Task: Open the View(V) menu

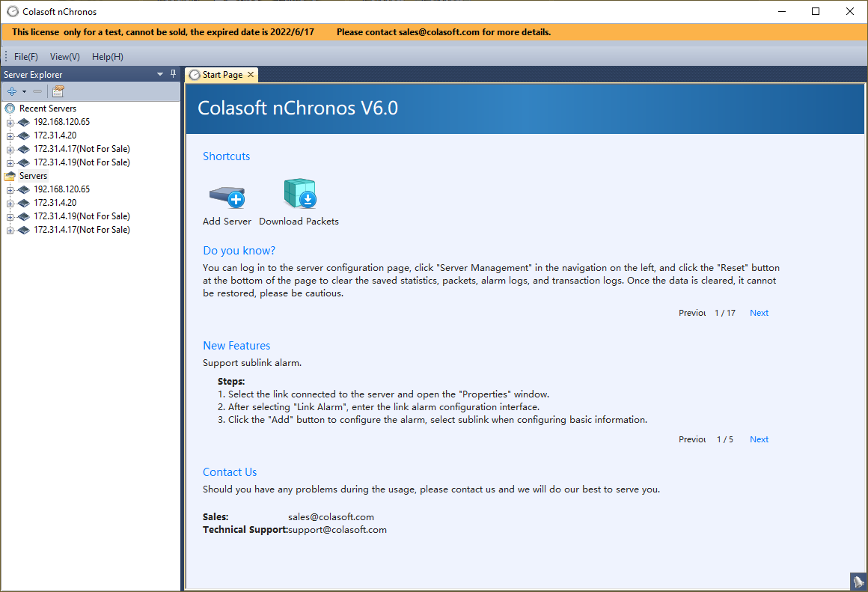Action: point(65,57)
